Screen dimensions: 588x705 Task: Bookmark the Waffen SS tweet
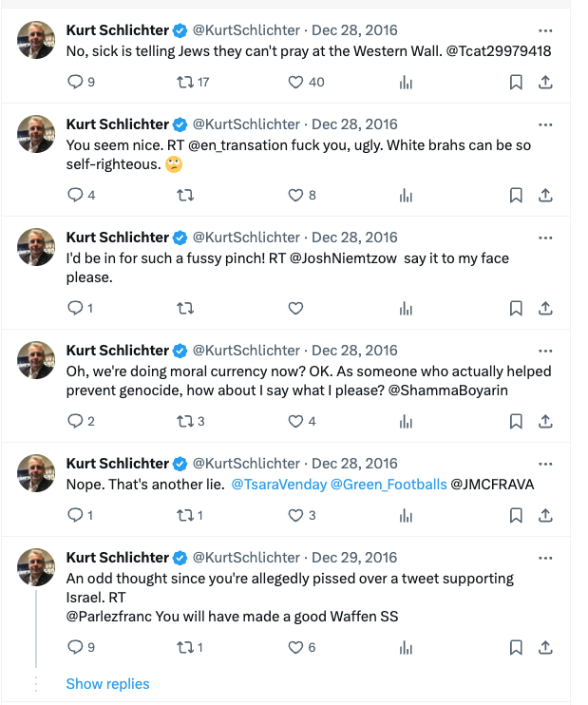[516, 648]
